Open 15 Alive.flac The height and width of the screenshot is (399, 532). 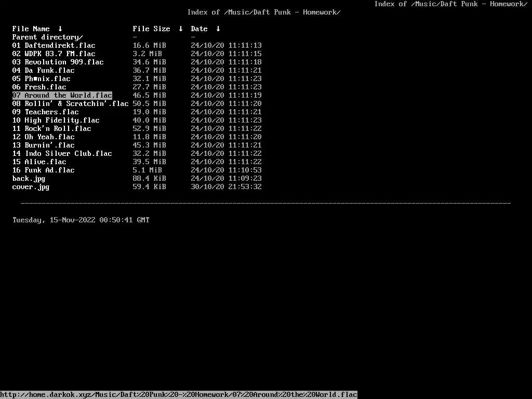click(x=39, y=162)
